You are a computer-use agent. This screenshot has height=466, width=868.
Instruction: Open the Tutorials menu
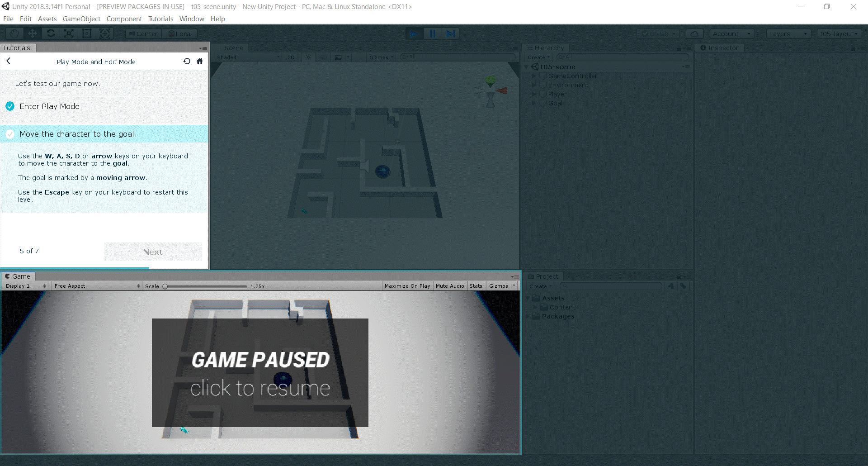(160, 19)
